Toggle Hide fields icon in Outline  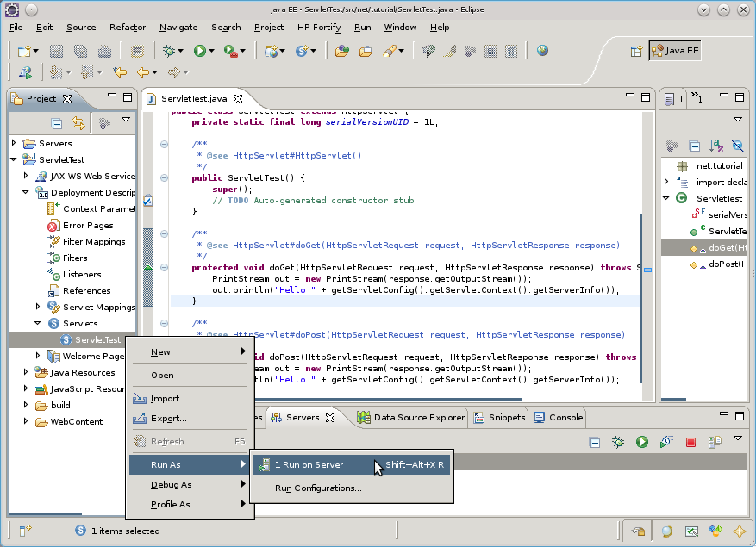[737, 146]
